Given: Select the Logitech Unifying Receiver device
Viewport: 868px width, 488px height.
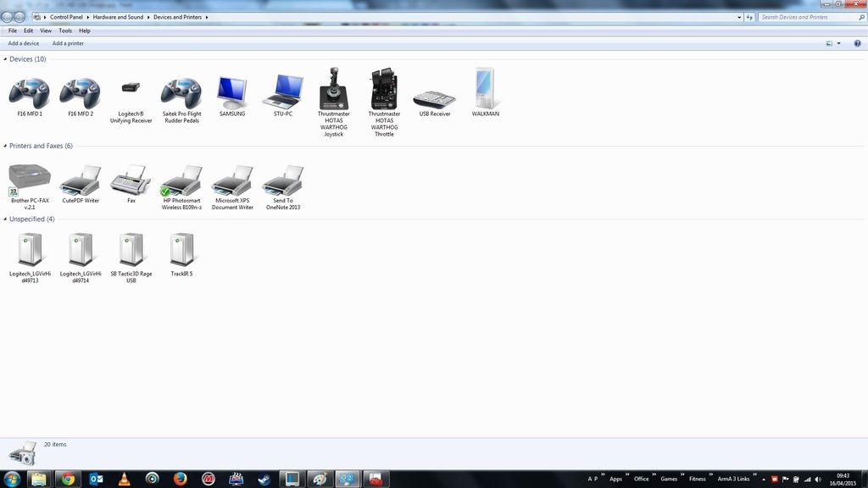Looking at the screenshot, I should coord(131,102).
